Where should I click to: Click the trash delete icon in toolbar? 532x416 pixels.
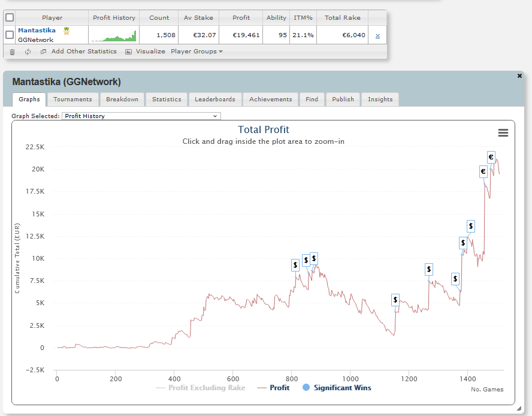click(12, 52)
